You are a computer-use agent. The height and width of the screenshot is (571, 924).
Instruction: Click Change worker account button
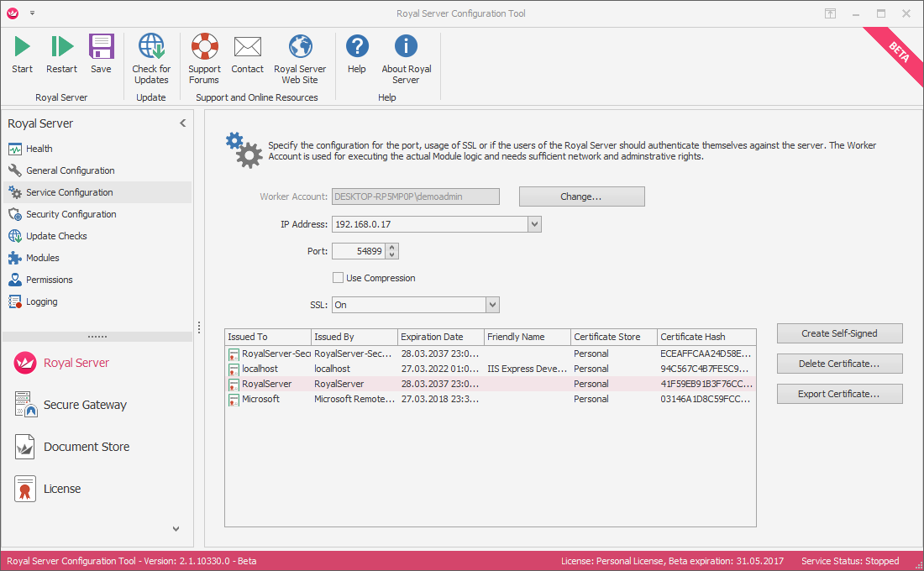(x=581, y=196)
